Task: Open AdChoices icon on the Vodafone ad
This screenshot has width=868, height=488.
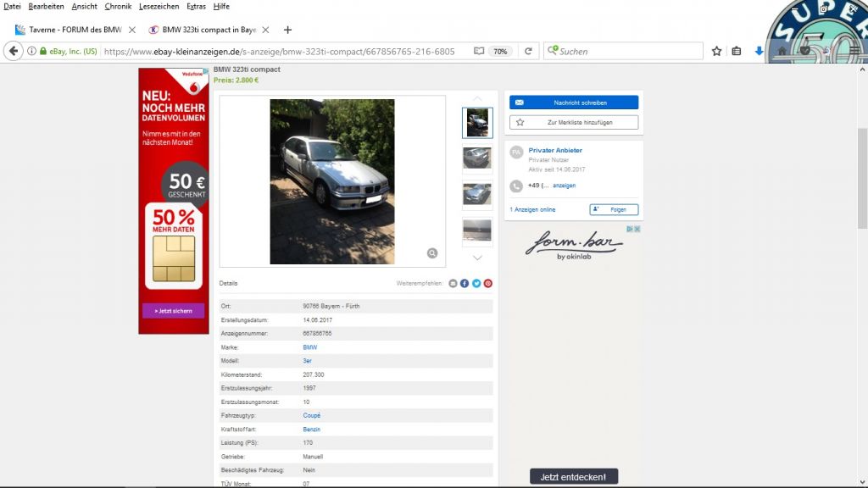Action: (206, 71)
